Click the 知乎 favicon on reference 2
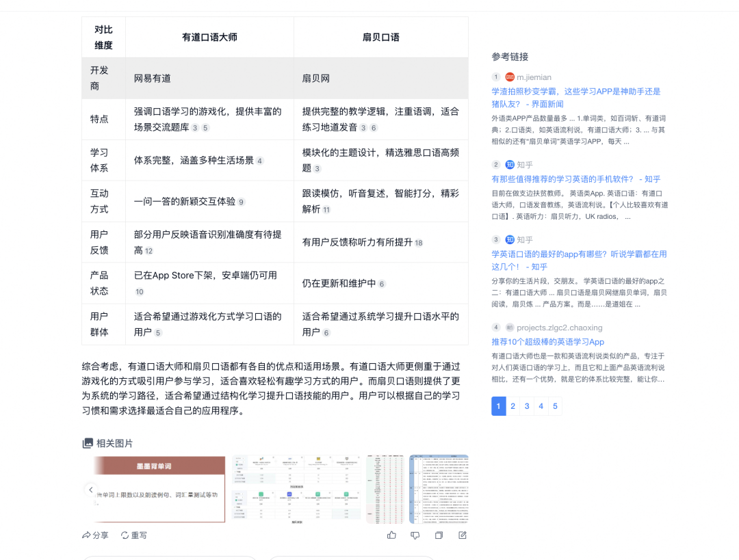Viewport: 739px width, 560px height. (x=510, y=164)
